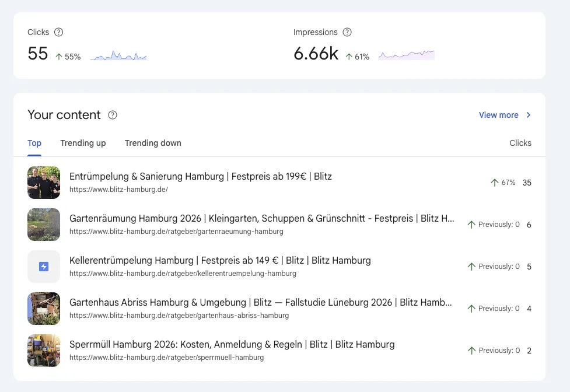Click the Clicks total value 55
This screenshot has height=392, width=570.
click(38, 54)
